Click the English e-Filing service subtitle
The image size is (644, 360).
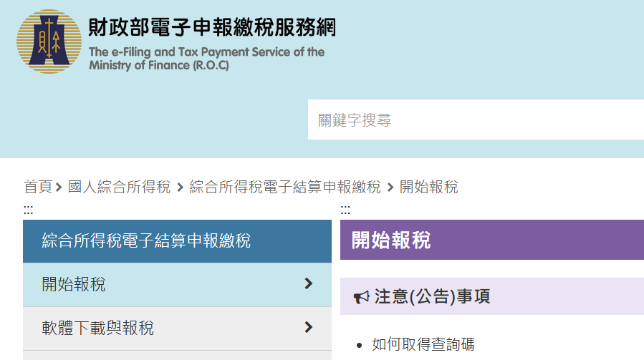pyautogui.click(x=206, y=58)
